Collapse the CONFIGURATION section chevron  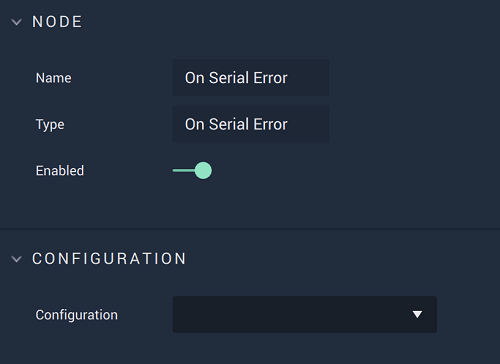pos(16,259)
